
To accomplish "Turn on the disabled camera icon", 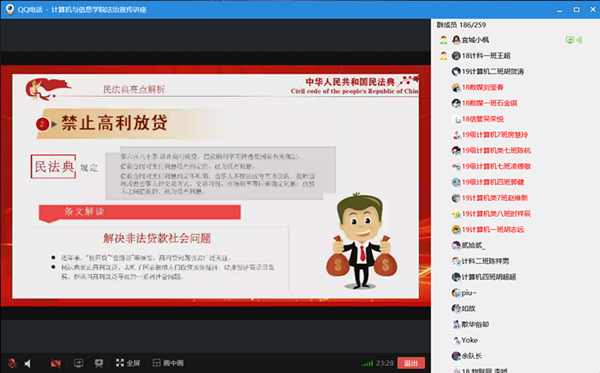I will (x=55, y=363).
